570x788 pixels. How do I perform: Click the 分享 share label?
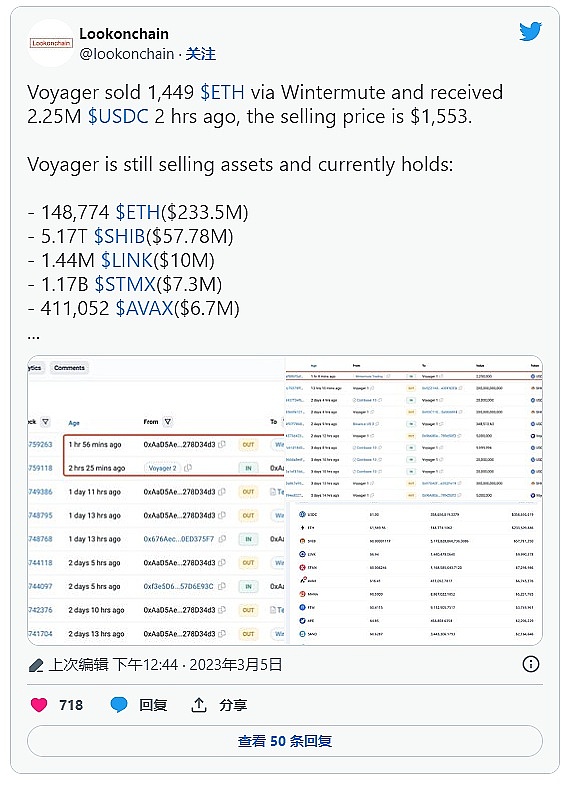(233, 705)
